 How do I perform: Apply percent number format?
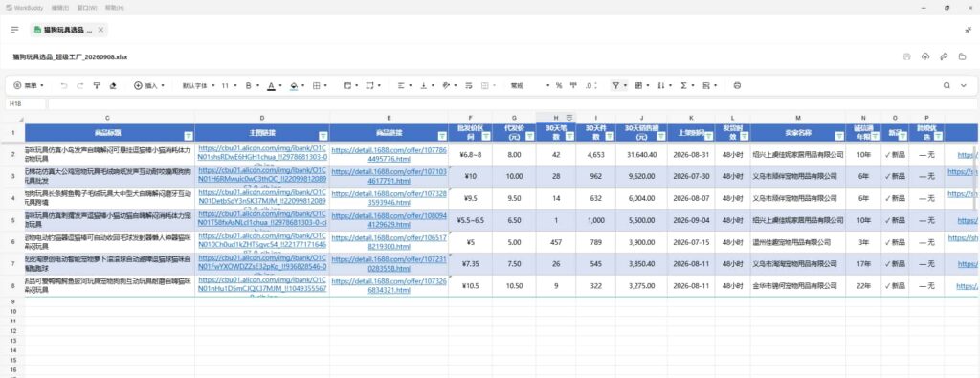point(559,85)
